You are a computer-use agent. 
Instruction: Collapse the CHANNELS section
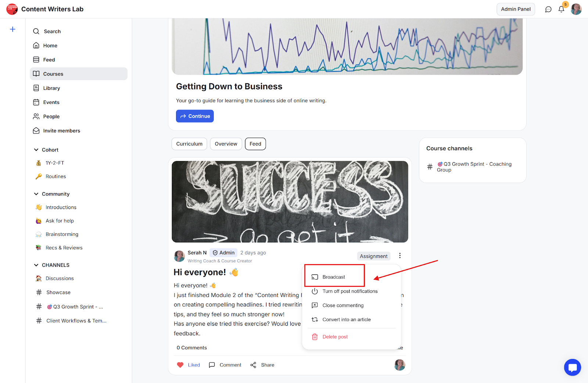pyautogui.click(x=36, y=265)
